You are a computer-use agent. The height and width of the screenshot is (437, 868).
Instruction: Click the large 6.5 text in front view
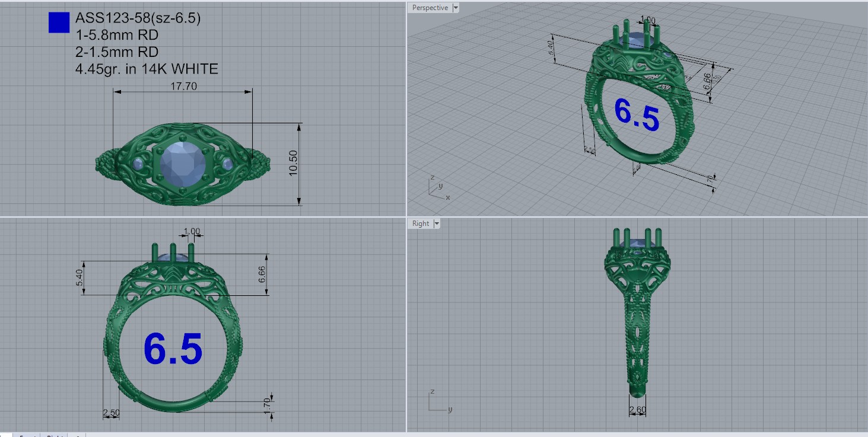pyautogui.click(x=173, y=349)
